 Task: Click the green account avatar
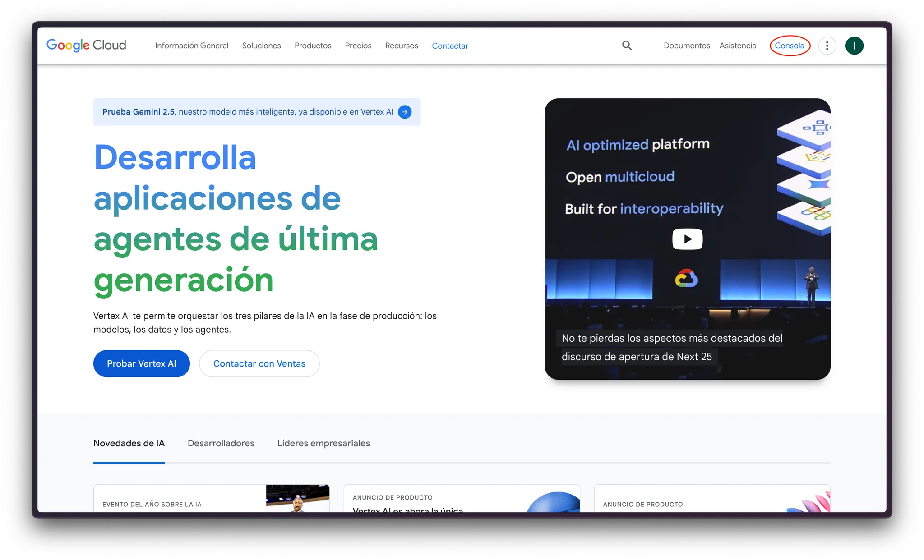click(854, 46)
